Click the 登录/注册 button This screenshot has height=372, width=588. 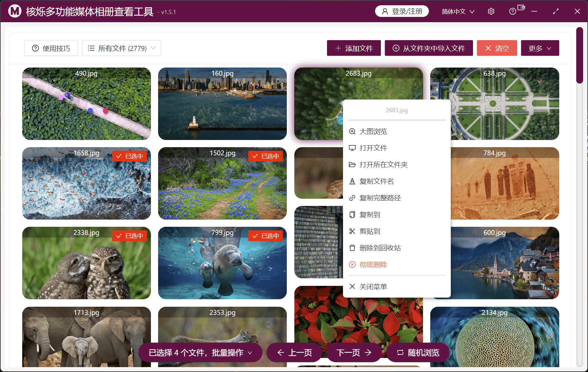click(x=402, y=11)
